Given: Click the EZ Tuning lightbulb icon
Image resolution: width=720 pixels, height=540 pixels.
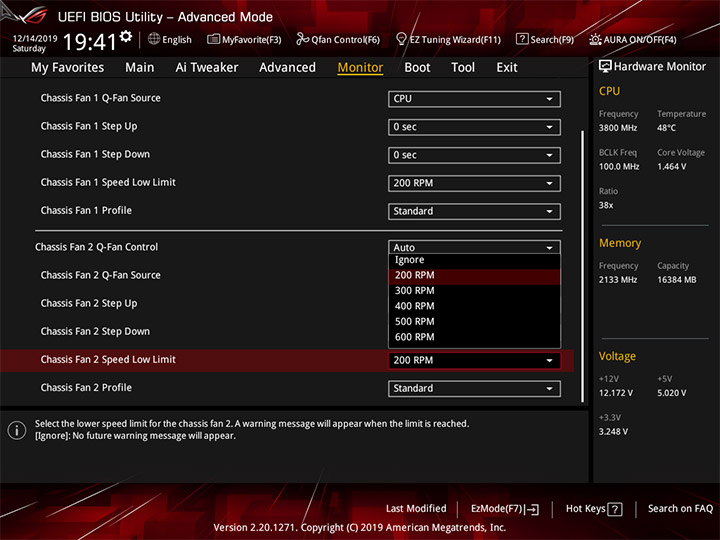Looking at the screenshot, I should [x=401, y=39].
